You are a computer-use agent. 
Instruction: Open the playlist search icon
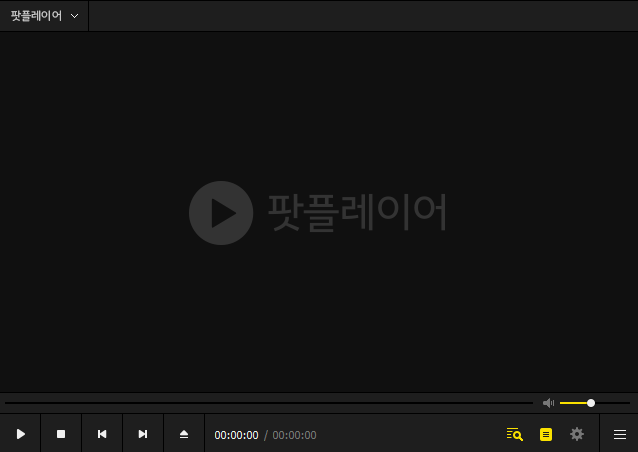(x=515, y=434)
